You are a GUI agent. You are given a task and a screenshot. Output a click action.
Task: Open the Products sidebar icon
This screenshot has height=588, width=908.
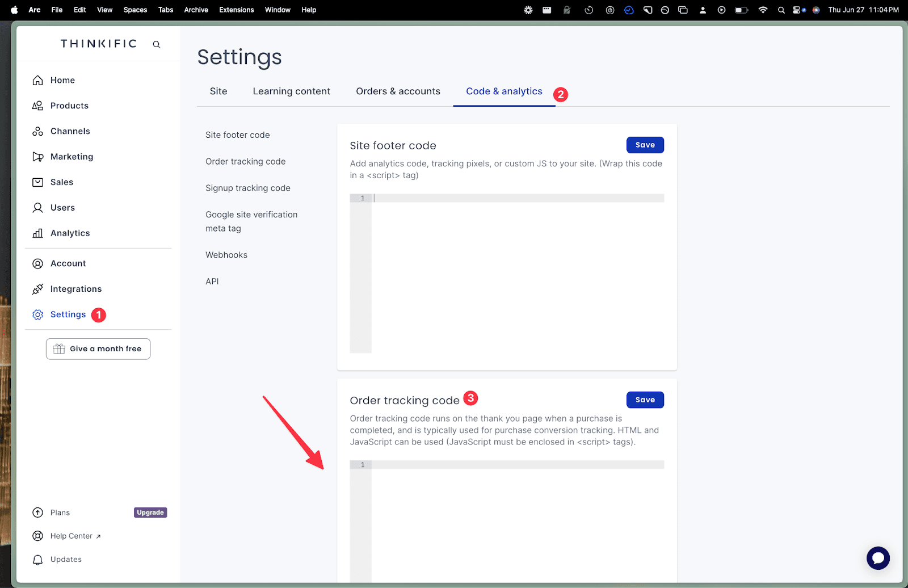click(37, 106)
